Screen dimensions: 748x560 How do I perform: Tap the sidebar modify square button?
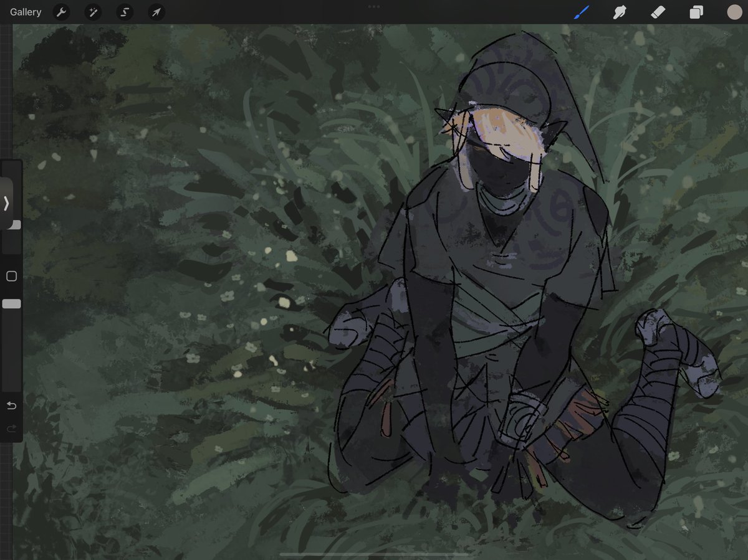tap(11, 276)
